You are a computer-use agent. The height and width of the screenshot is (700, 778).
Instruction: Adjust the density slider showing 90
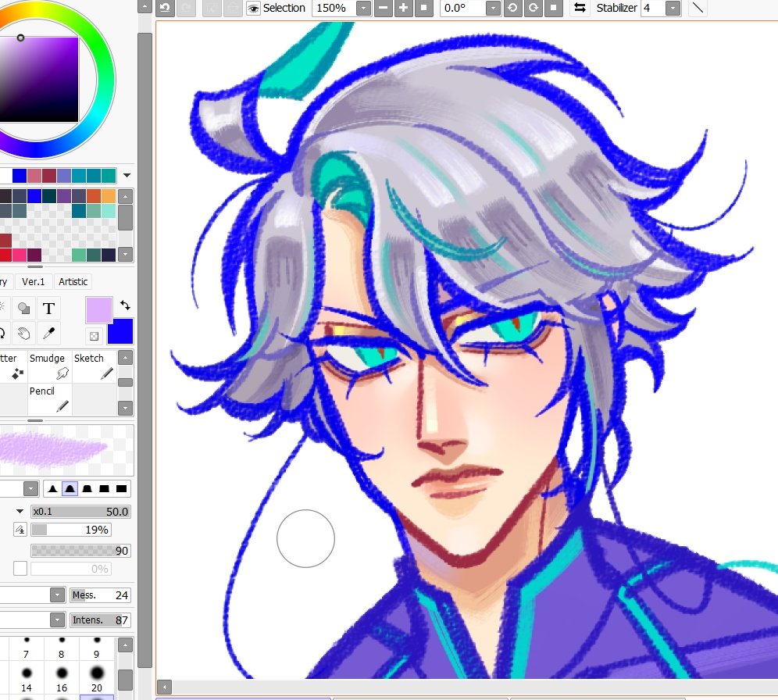click(81, 550)
